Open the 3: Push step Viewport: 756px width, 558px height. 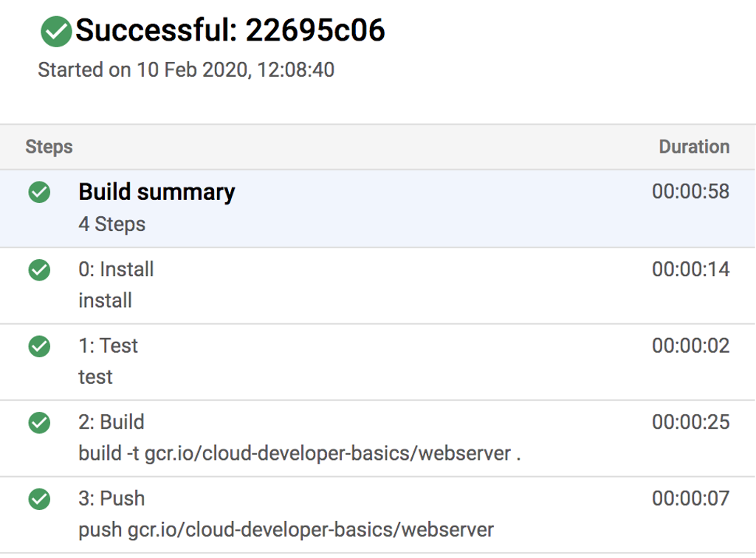tap(111, 498)
